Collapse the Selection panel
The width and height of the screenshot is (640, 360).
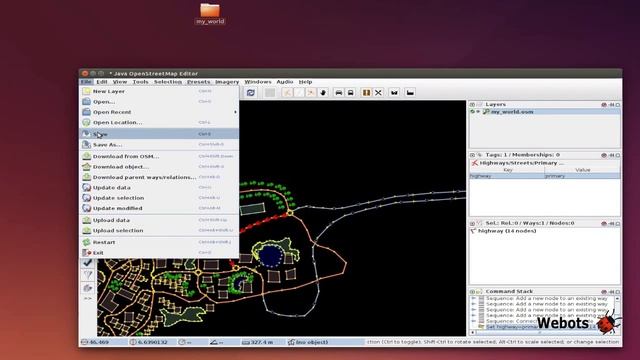472,223
